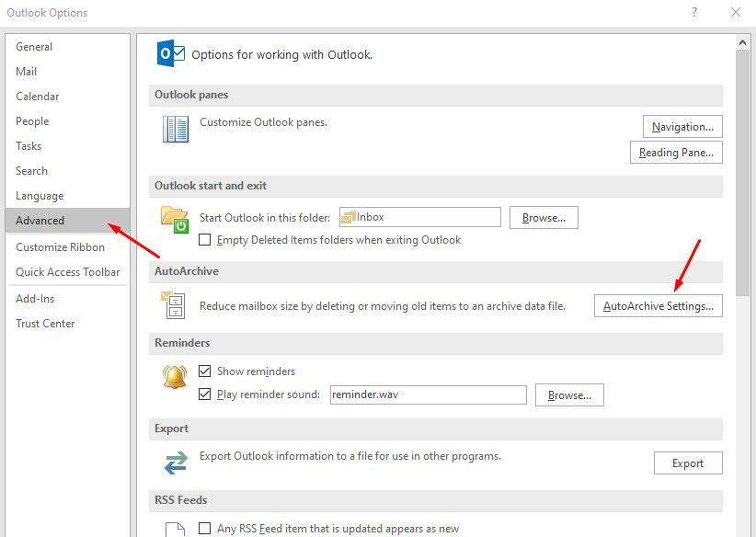Click the Outlook panes layout icon

[x=175, y=129]
